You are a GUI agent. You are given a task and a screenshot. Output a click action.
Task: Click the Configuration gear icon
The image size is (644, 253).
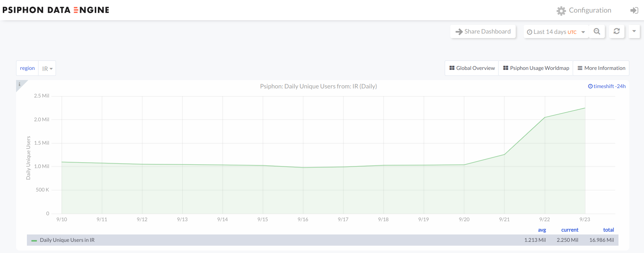click(561, 11)
